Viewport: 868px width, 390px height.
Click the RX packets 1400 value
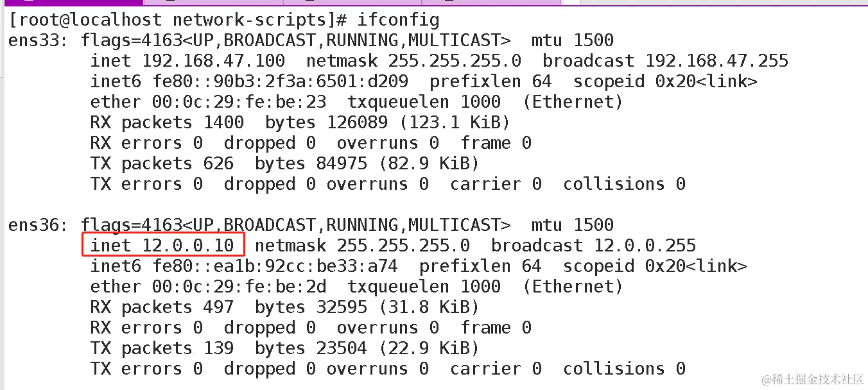coord(224,123)
